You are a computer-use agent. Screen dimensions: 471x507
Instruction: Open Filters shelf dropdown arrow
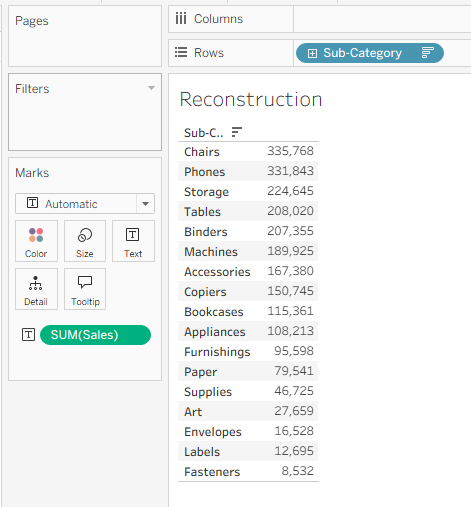click(151, 88)
